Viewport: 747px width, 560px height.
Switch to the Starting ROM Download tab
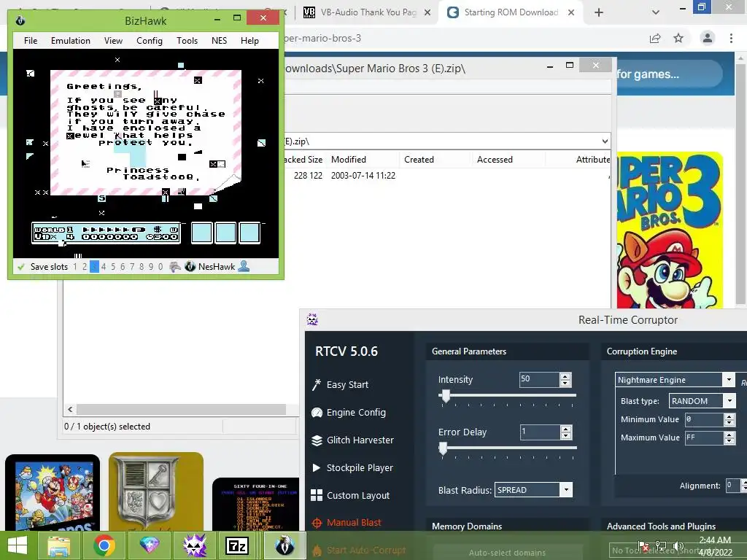click(x=511, y=12)
